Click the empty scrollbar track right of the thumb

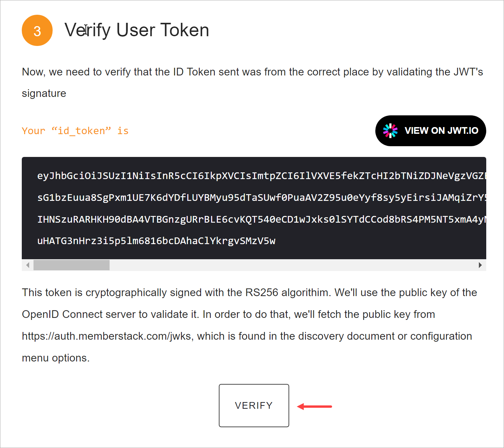pos(292,265)
